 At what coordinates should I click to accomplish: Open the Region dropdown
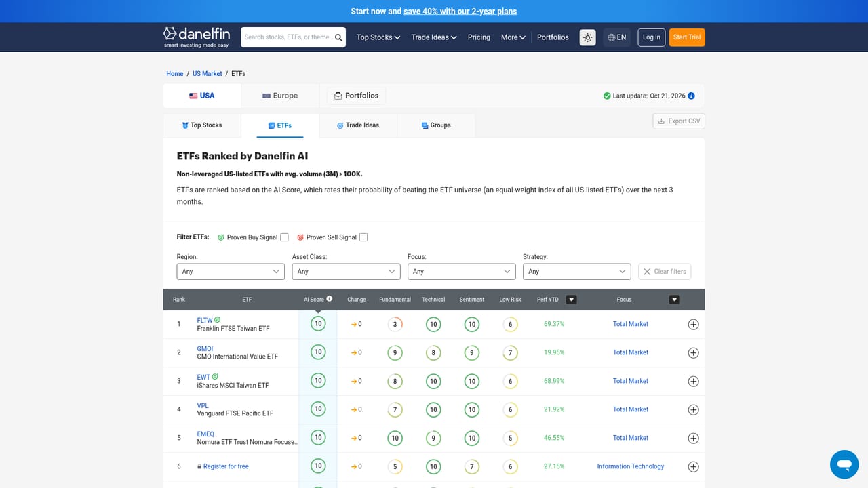coord(231,271)
